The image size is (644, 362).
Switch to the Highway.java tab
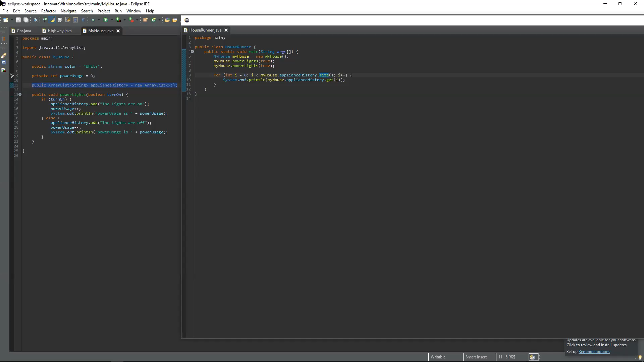pyautogui.click(x=59, y=31)
